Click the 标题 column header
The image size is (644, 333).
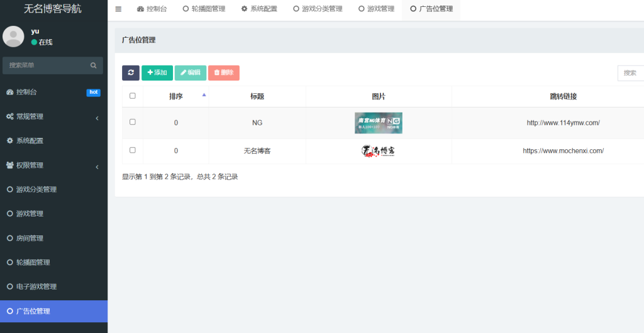(x=257, y=96)
